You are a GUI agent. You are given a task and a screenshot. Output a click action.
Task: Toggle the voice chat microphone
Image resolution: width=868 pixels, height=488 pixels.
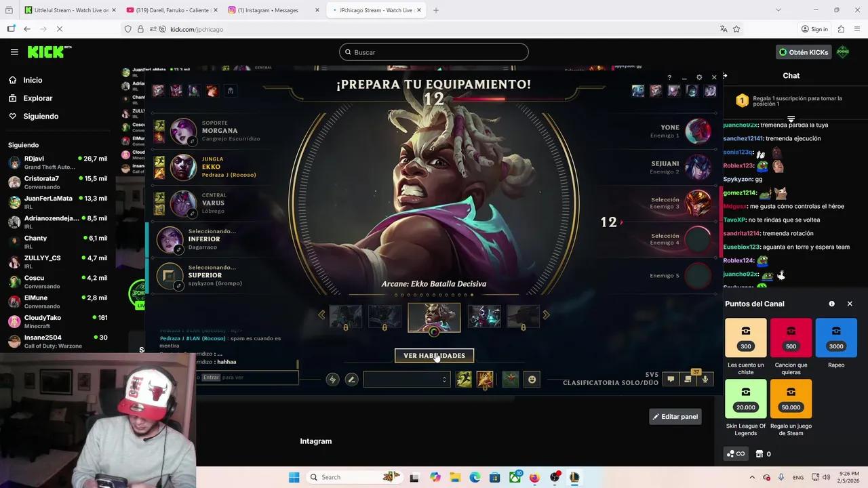click(x=705, y=379)
